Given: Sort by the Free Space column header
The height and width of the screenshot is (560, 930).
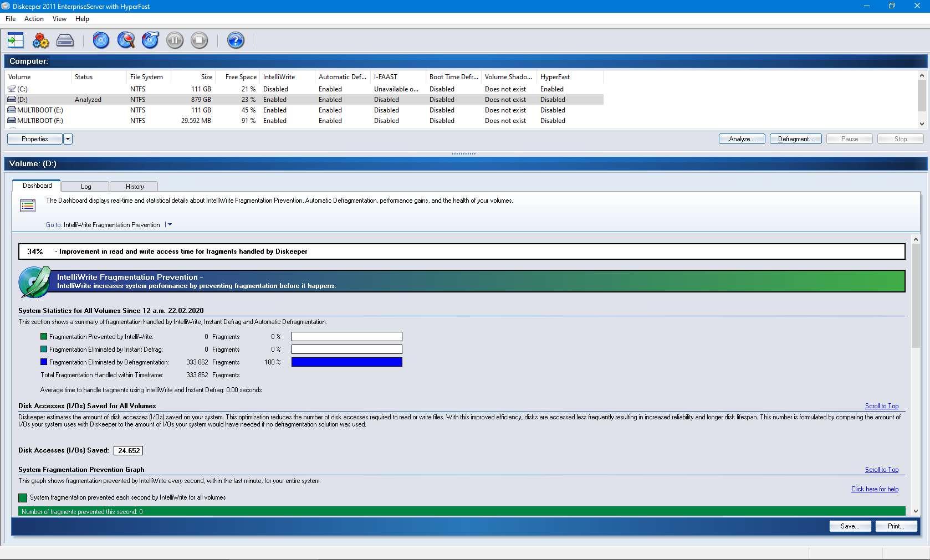Looking at the screenshot, I should (238, 77).
